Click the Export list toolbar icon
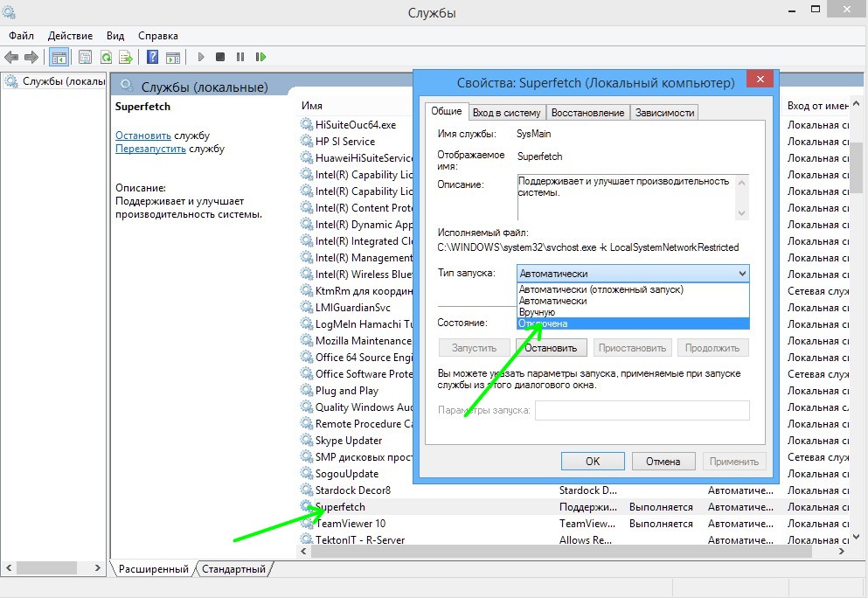 pyautogui.click(x=126, y=58)
